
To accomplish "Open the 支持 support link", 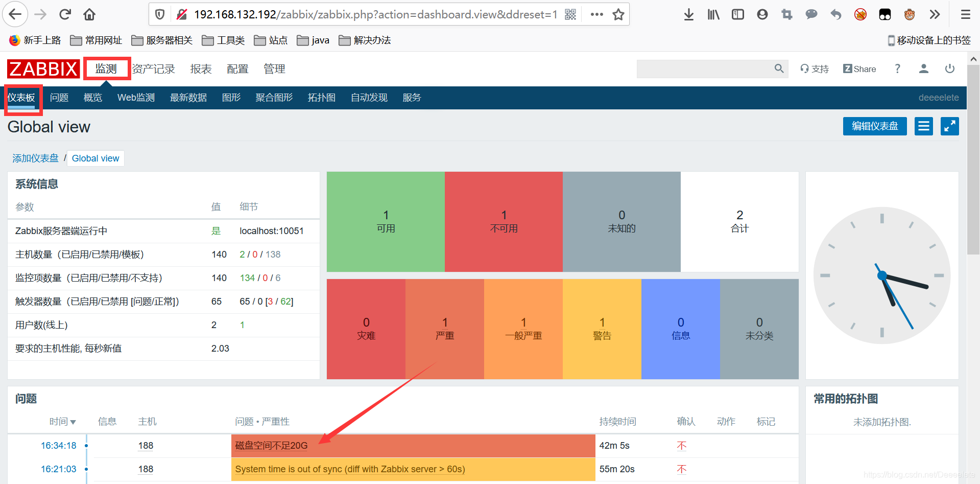I will point(815,69).
